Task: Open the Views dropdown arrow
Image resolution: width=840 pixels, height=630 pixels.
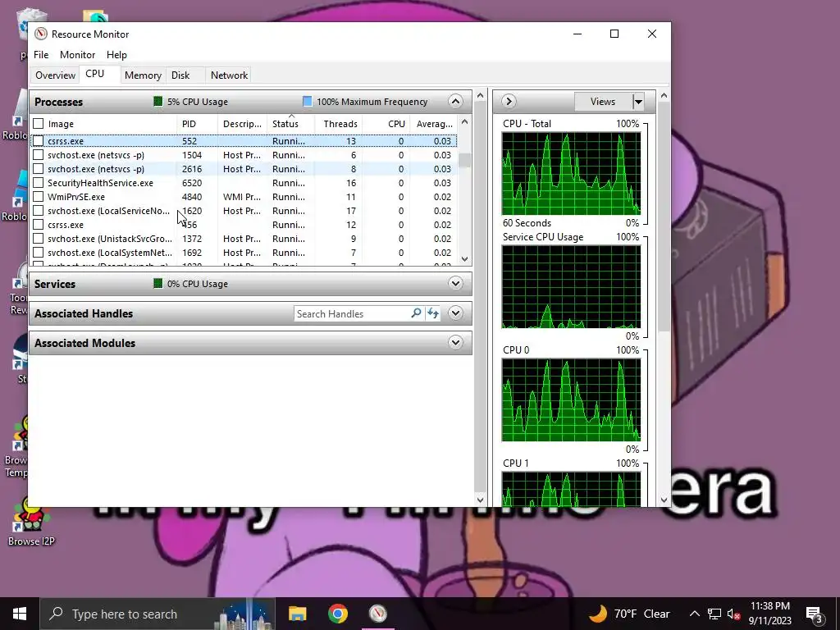Action: tap(638, 101)
